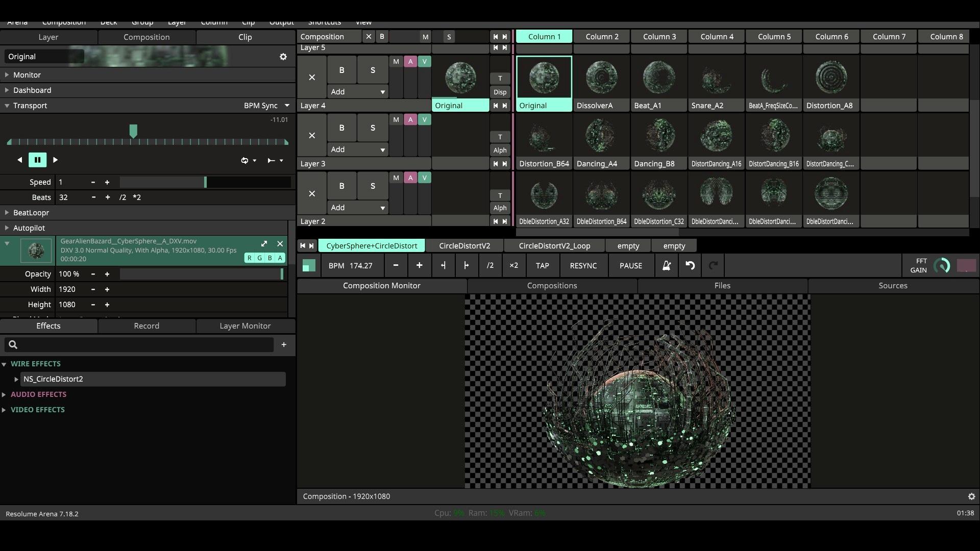
Task: Undo last action icon
Action: point(690,266)
